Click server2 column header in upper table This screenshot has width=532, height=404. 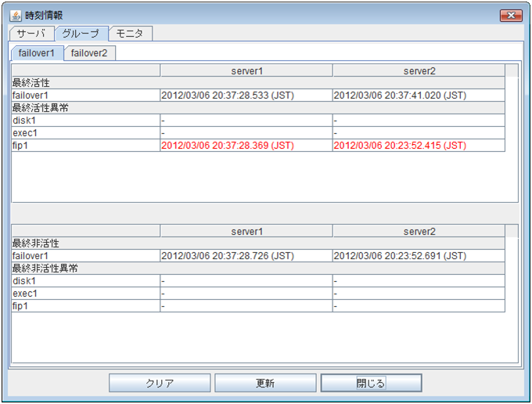[x=419, y=71]
